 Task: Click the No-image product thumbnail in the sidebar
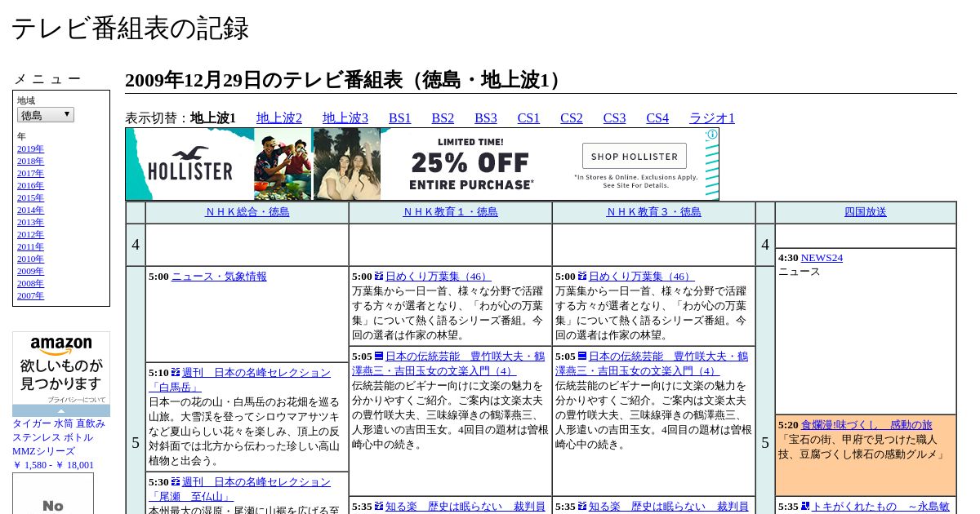pos(53,494)
